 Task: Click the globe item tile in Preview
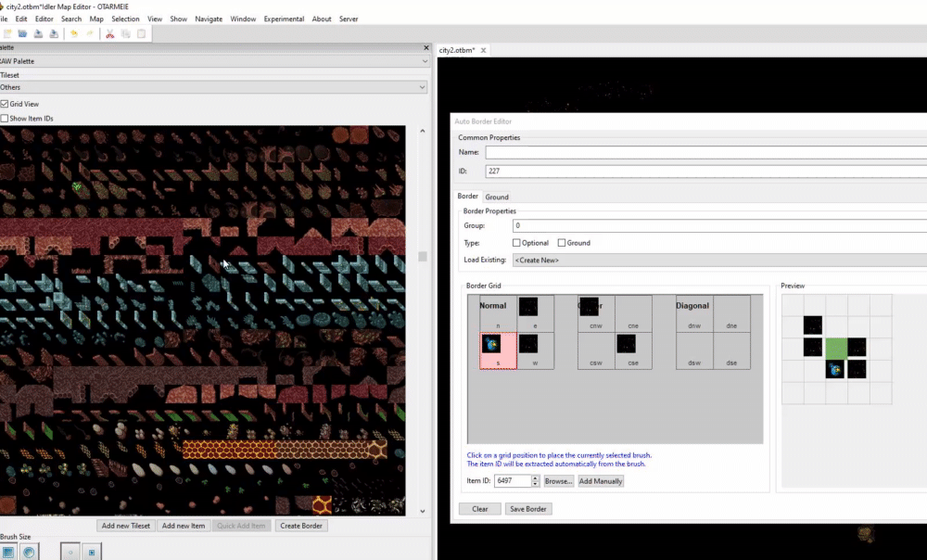click(x=835, y=370)
